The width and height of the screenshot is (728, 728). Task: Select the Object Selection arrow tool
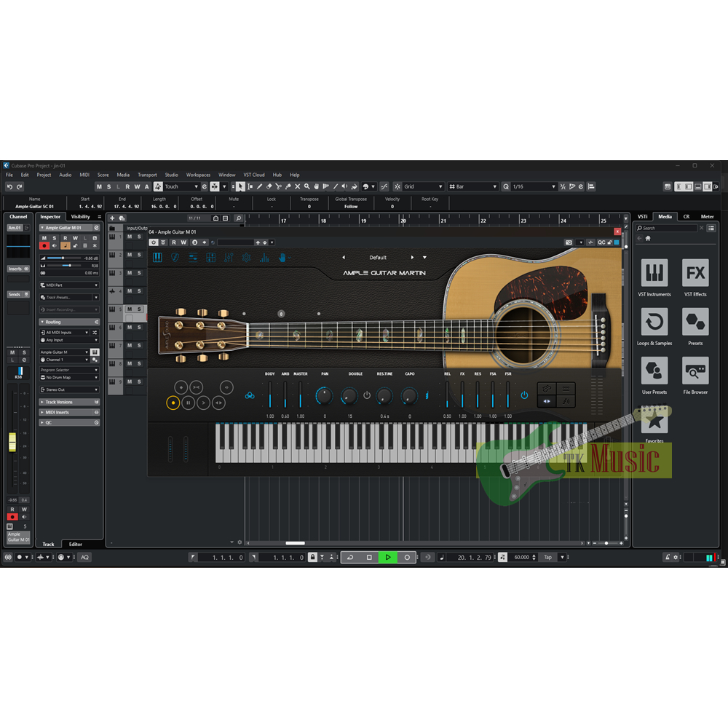(x=240, y=186)
